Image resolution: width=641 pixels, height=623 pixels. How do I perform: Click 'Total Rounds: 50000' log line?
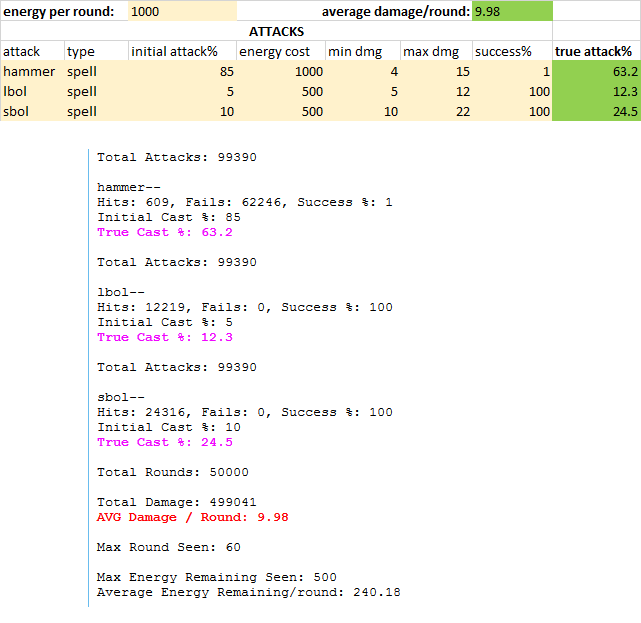(173, 472)
